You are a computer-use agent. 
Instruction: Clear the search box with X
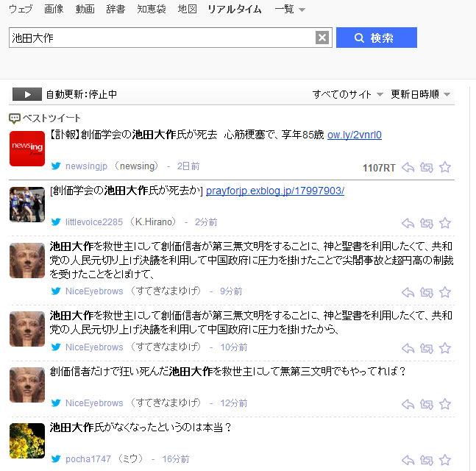coord(322,38)
